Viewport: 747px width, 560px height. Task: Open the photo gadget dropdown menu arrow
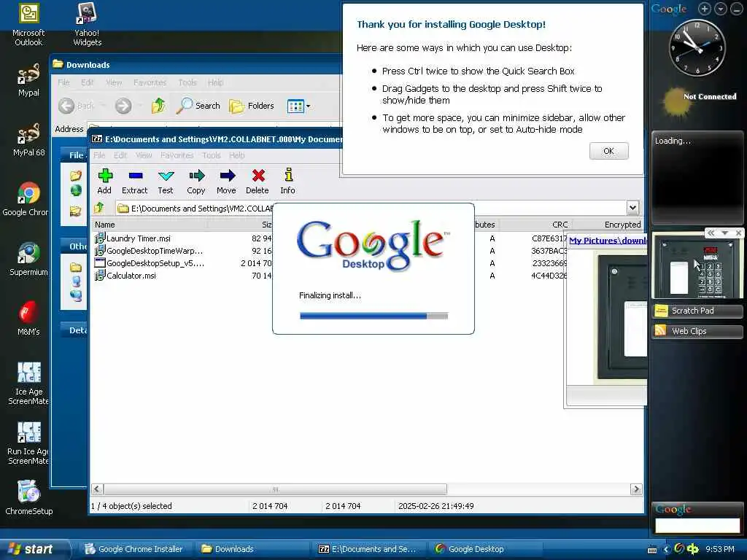click(724, 233)
